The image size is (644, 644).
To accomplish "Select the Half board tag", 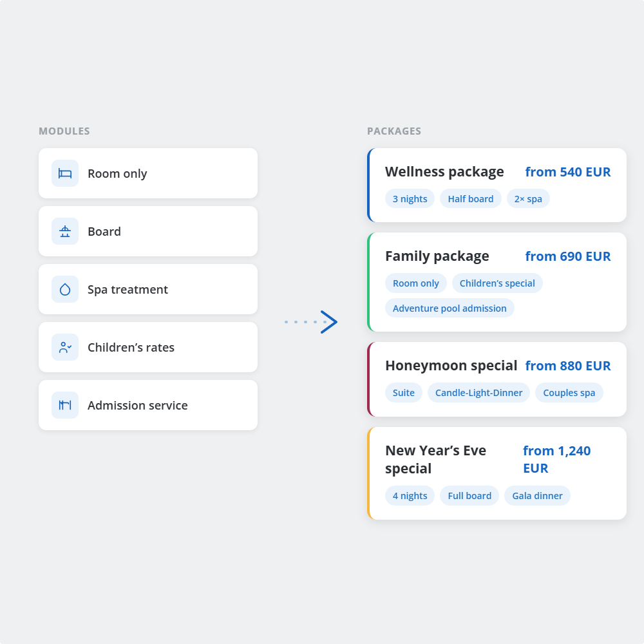I will 471,199.
